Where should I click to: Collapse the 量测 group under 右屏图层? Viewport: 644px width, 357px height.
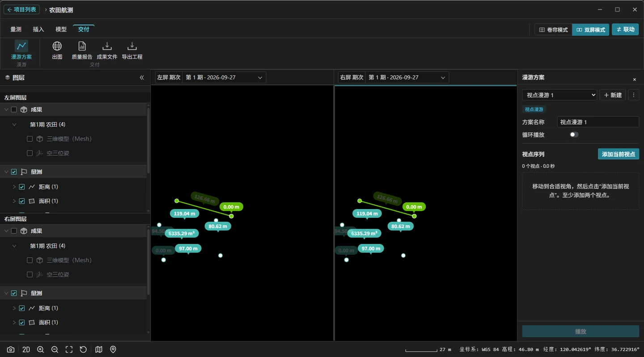click(6, 294)
